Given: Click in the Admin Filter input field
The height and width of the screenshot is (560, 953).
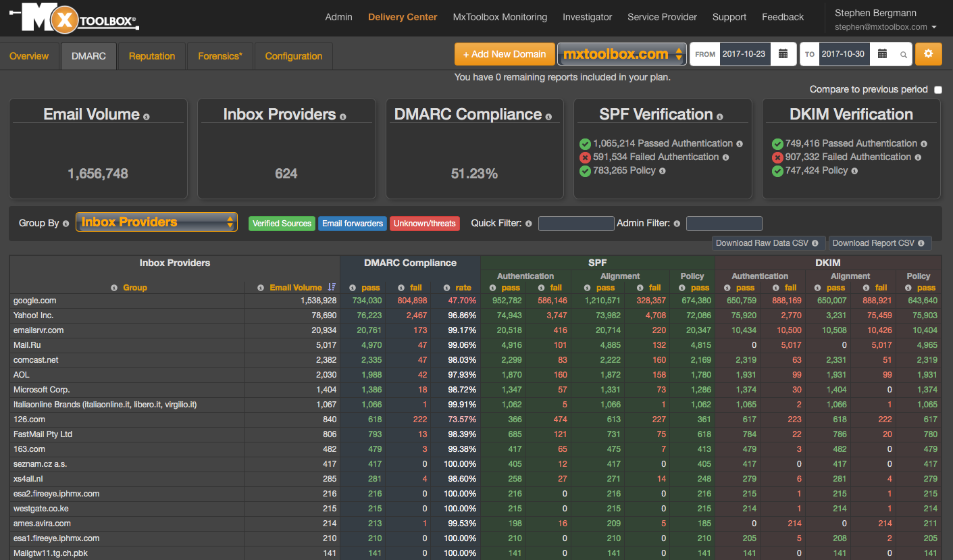Looking at the screenshot, I should point(724,224).
